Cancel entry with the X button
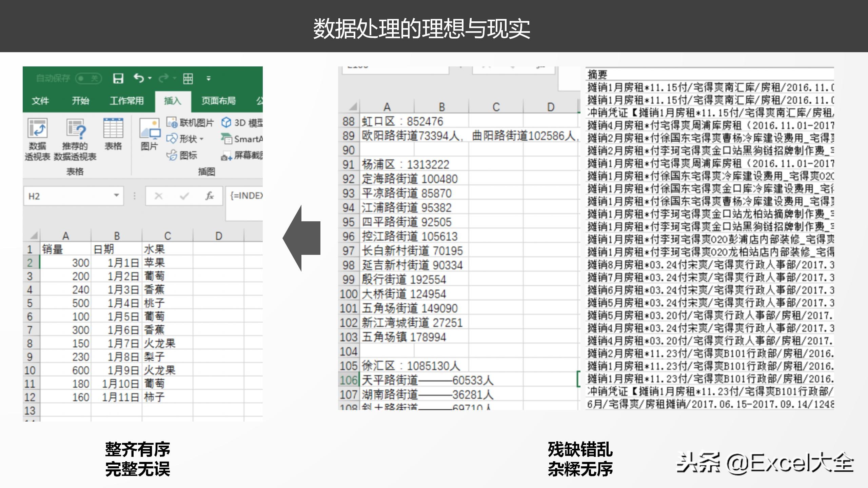 [158, 196]
